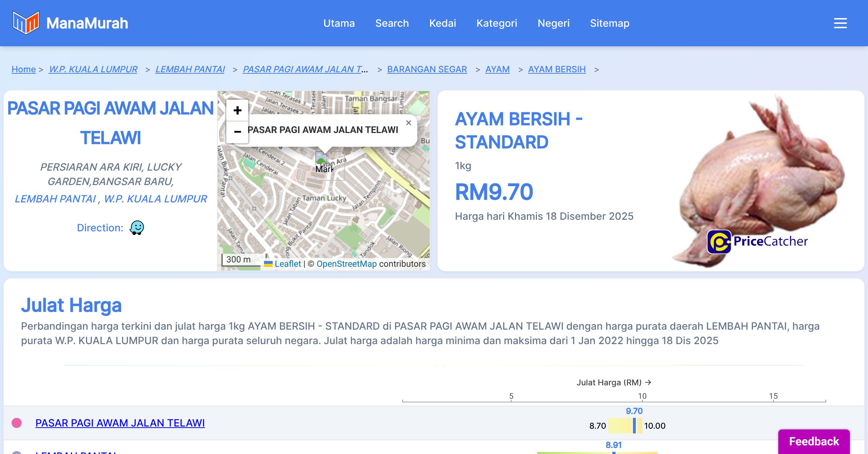Open the Utama nav item
Screen dimensions: 868x454
[339, 23]
